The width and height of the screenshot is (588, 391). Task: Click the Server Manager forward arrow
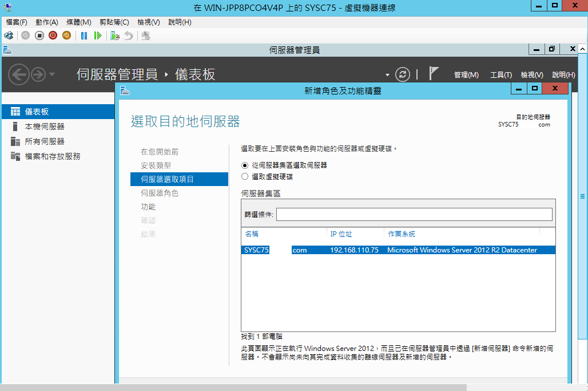coord(38,74)
